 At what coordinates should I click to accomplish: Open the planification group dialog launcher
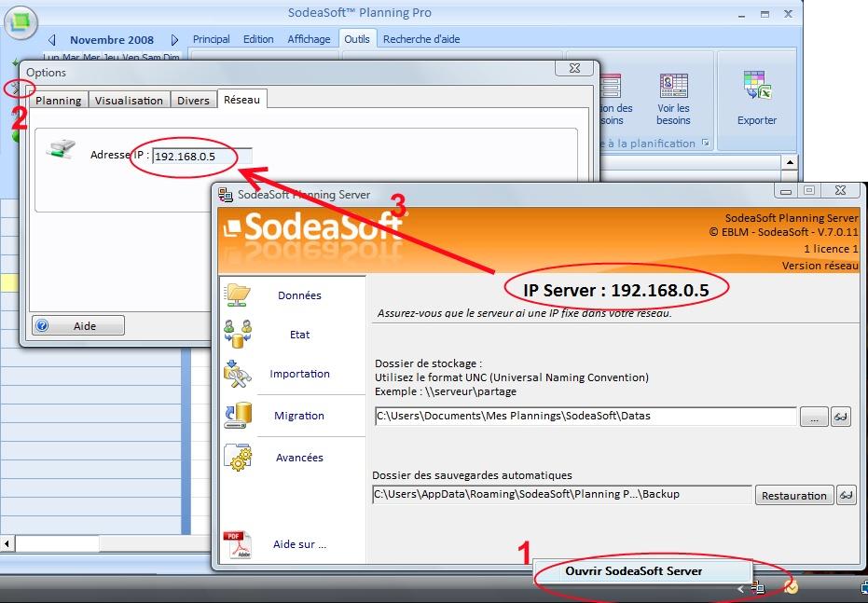(x=705, y=143)
